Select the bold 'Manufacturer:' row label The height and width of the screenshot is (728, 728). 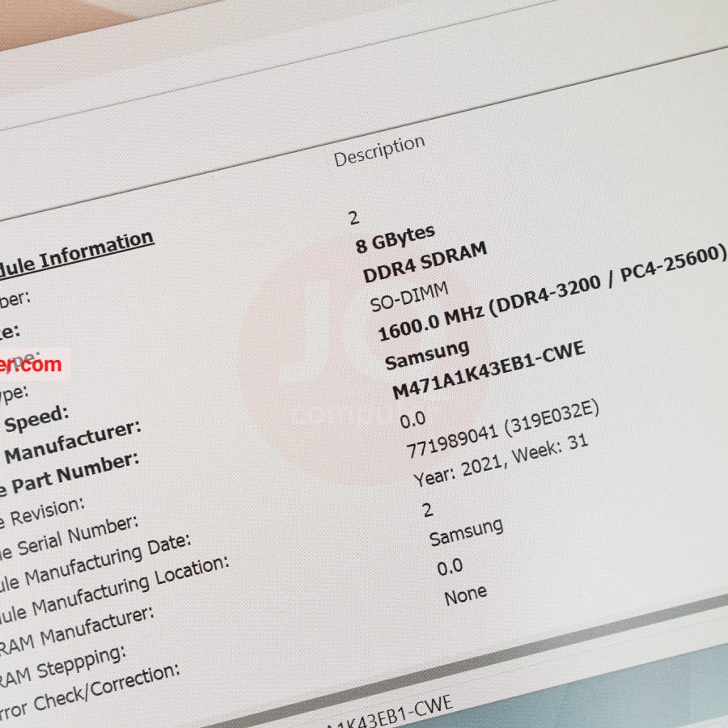(x=73, y=442)
